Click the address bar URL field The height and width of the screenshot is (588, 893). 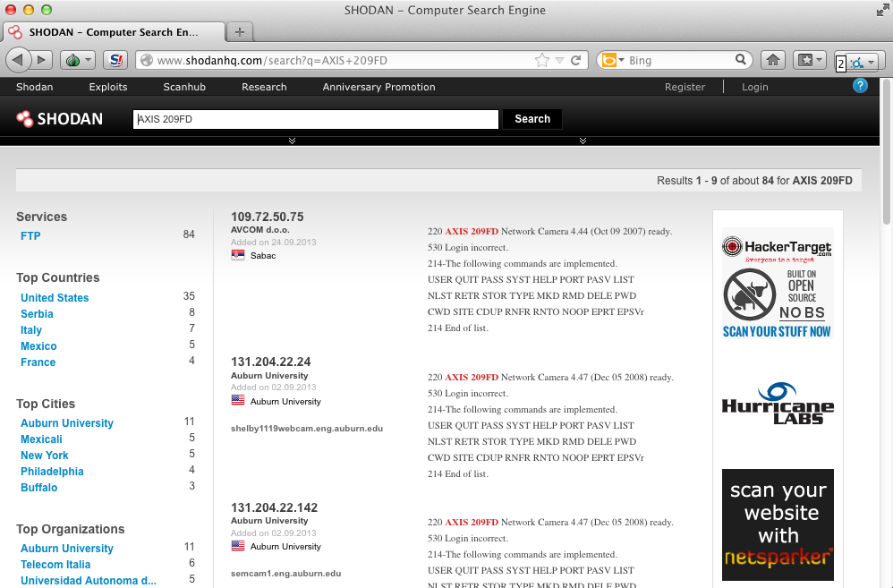342,60
